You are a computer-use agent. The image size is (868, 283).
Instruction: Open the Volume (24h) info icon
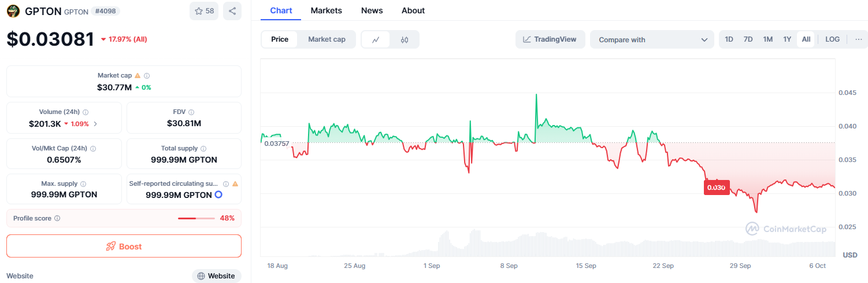click(86, 112)
